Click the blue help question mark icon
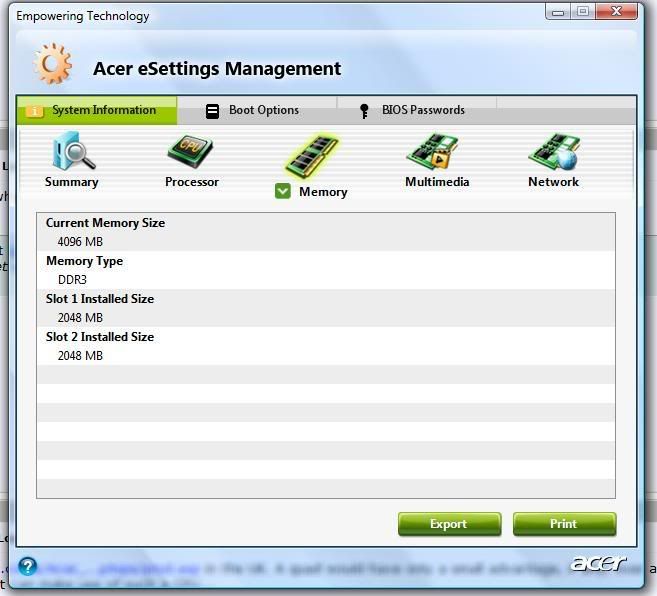This screenshot has height=596, width=657. pos(28,567)
